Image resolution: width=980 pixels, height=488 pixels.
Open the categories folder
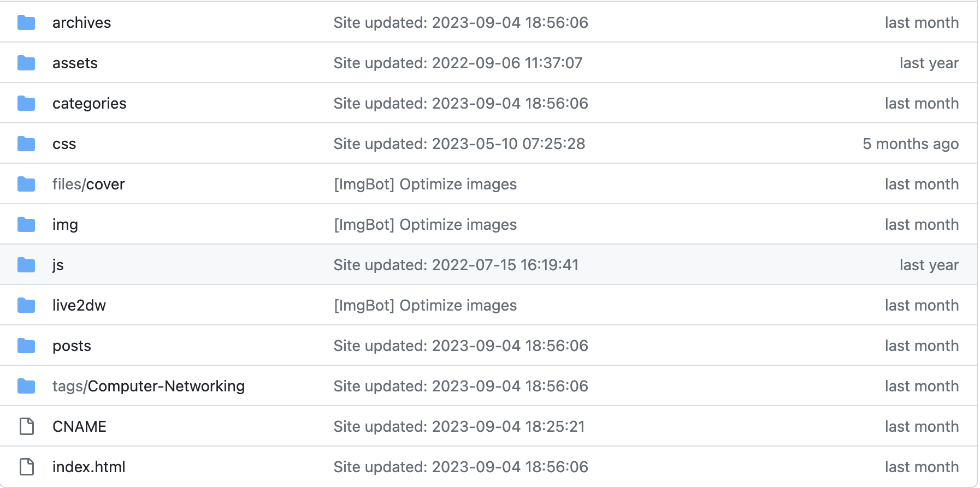click(x=90, y=103)
